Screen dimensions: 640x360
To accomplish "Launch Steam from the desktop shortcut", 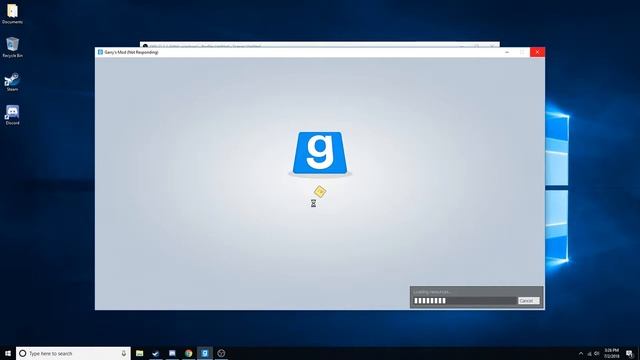I will (x=12, y=81).
